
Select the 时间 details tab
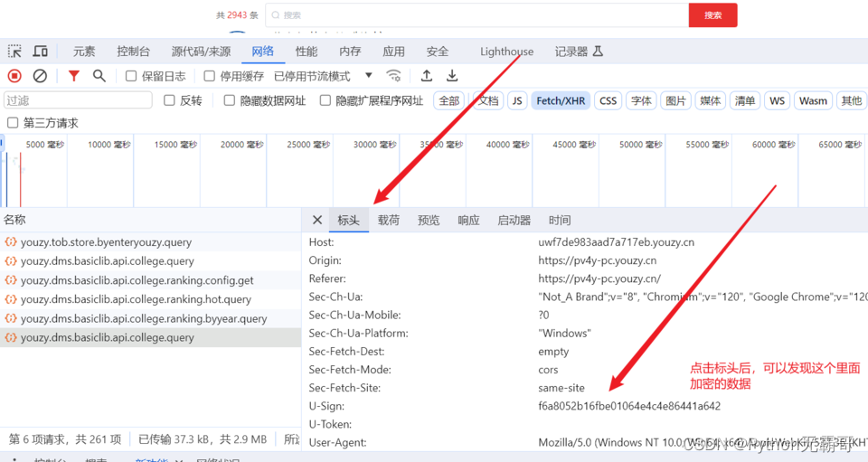560,221
